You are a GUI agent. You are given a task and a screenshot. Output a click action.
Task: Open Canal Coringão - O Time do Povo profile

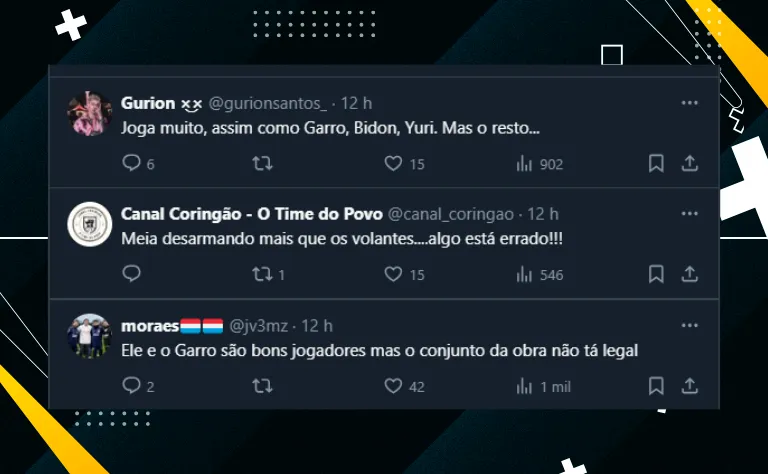252,214
